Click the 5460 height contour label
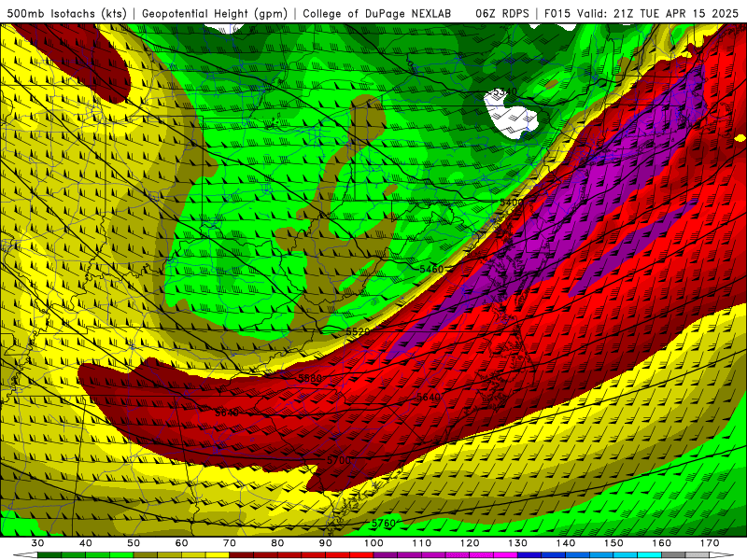 (x=431, y=269)
